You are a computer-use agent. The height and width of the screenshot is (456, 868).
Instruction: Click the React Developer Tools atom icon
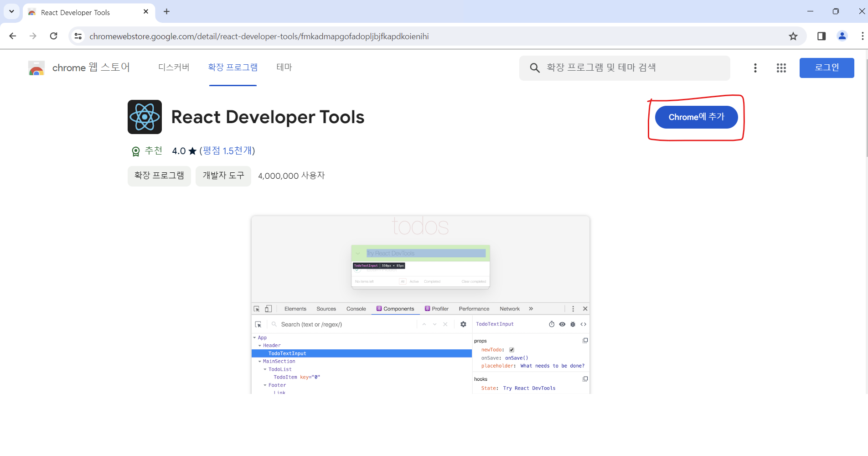pyautogui.click(x=145, y=117)
